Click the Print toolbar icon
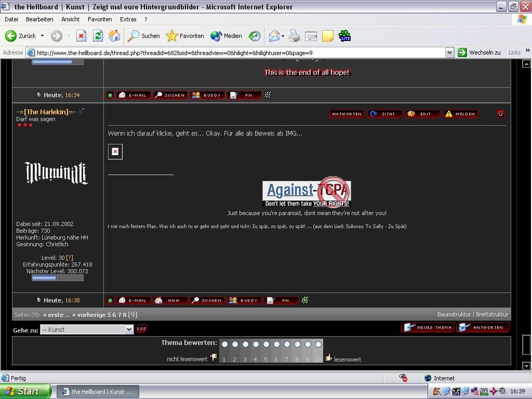The width and height of the screenshot is (532, 399). coord(295,36)
